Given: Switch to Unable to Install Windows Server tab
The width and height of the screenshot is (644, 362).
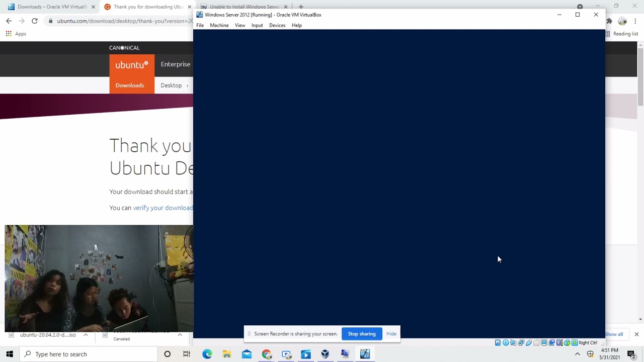Looking at the screenshot, I should tap(244, 7).
